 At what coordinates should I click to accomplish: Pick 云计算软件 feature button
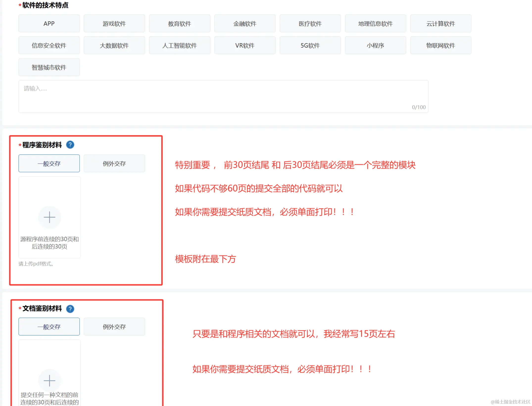point(440,24)
